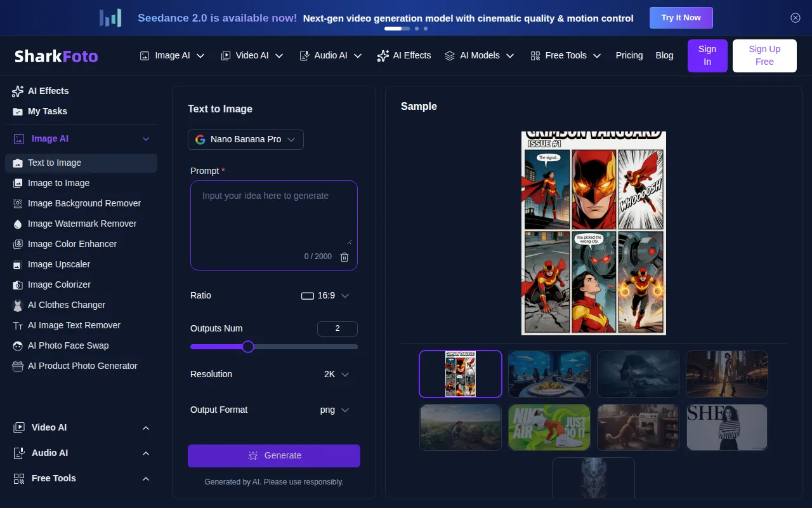
Task: Close the Seedance announcement banner
Action: [x=796, y=18]
